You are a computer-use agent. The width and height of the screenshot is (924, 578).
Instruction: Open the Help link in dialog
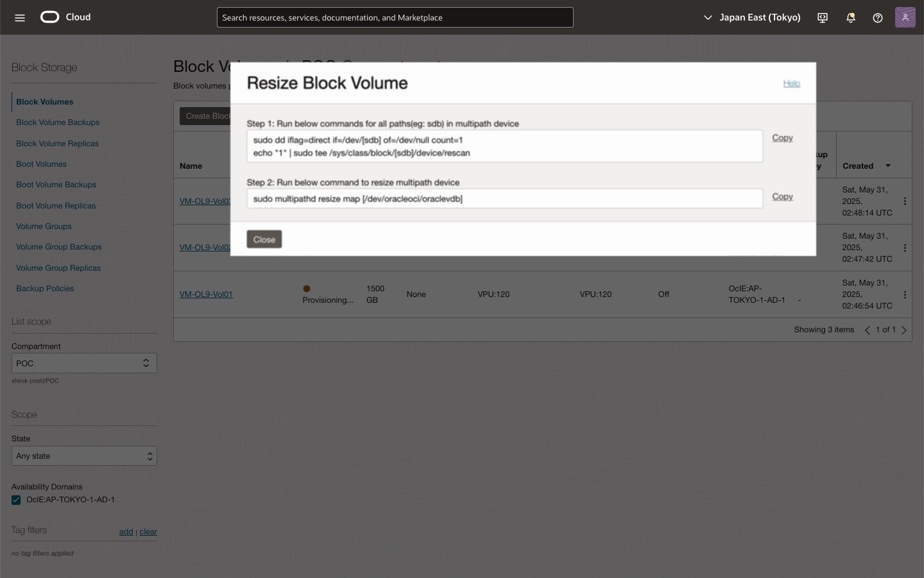click(791, 83)
